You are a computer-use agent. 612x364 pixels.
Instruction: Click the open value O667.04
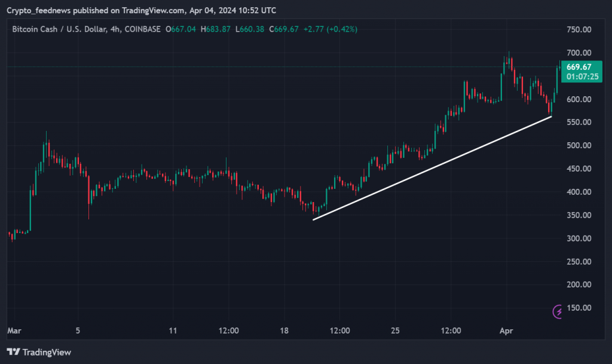click(x=183, y=29)
